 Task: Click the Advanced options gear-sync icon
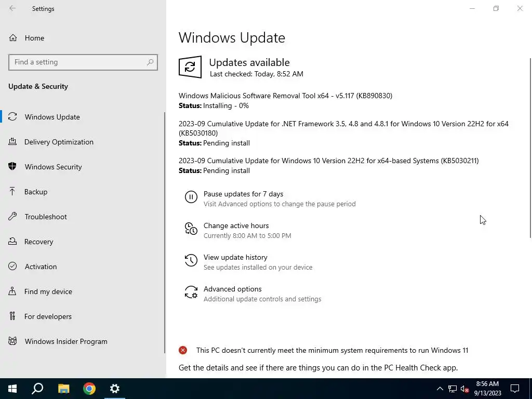pyautogui.click(x=191, y=292)
